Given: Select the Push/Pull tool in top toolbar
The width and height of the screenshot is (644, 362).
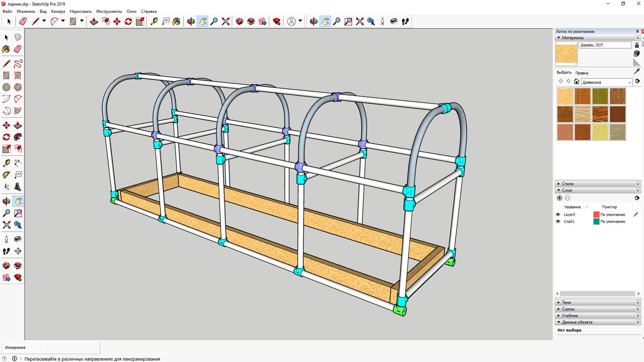Looking at the screenshot, I should (94, 22).
